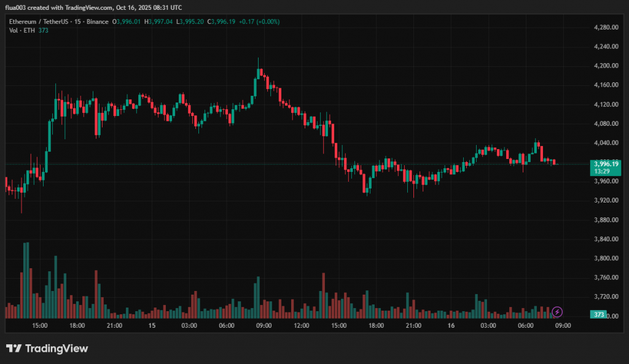The height and width of the screenshot is (364, 629).
Task: Click the Binance exchange label
Action: pos(95,21)
